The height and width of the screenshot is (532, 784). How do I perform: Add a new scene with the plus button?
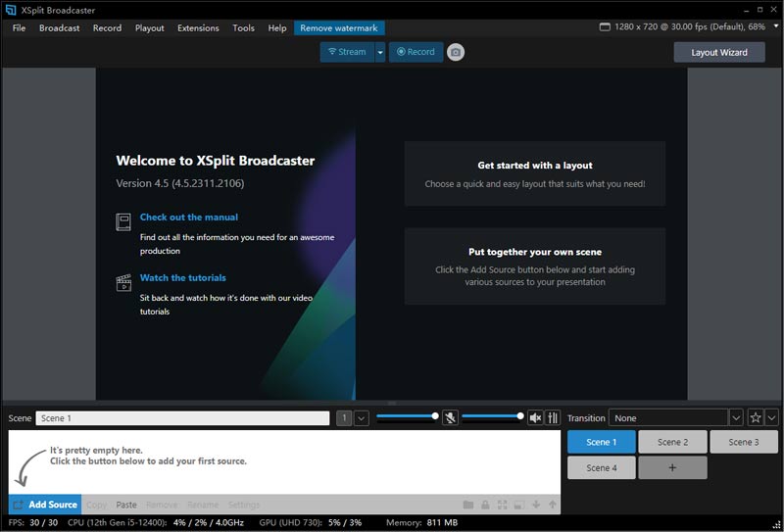[x=672, y=468]
